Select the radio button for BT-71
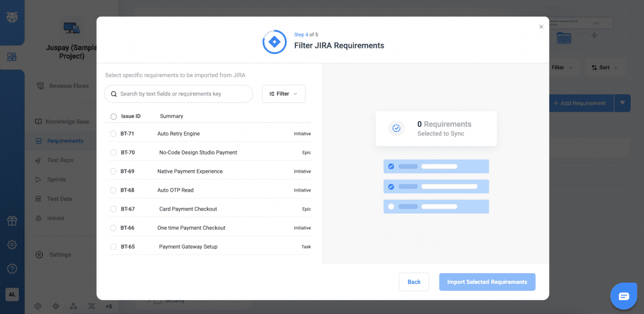 pyautogui.click(x=114, y=134)
